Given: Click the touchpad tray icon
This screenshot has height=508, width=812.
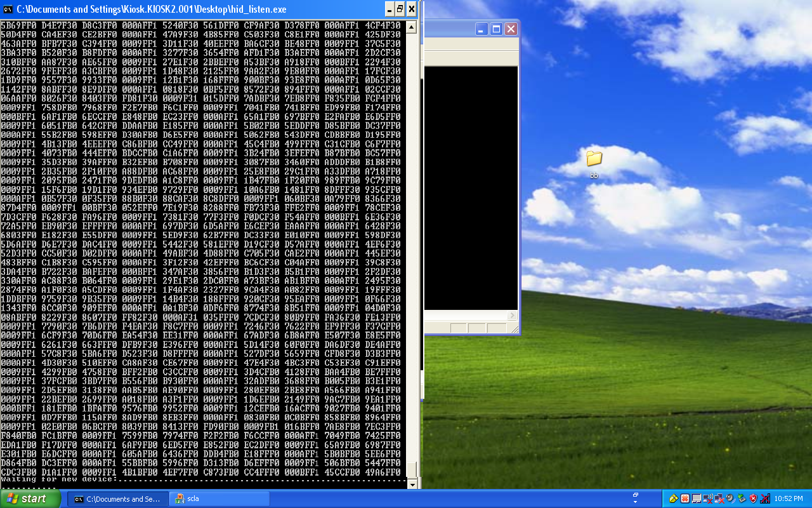Looking at the screenshot, I should pos(697,498).
